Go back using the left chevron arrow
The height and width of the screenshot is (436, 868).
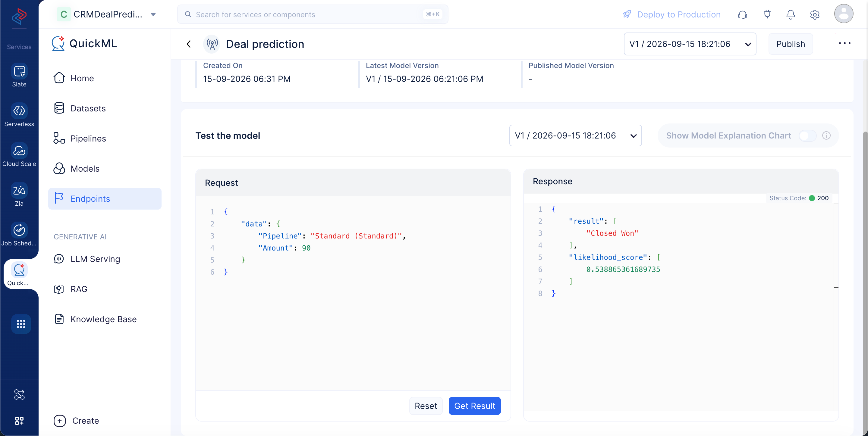point(189,44)
